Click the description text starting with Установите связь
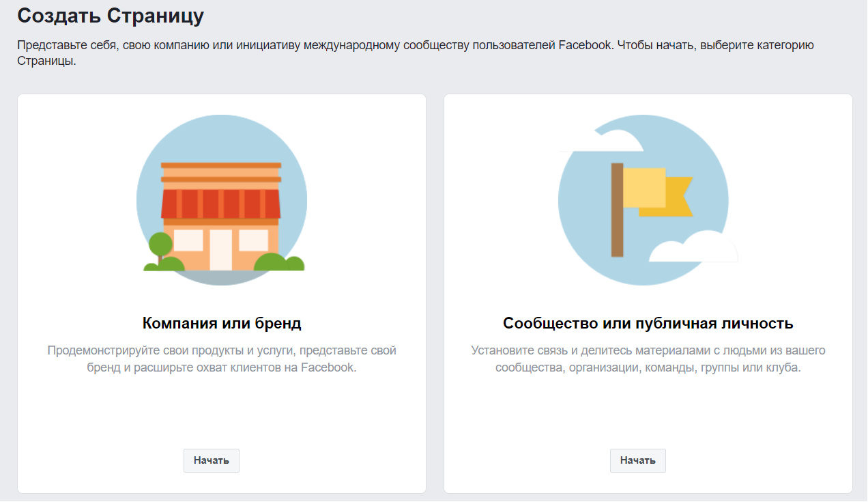868x502 pixels. pyautogui.click(x=648, y=359)
